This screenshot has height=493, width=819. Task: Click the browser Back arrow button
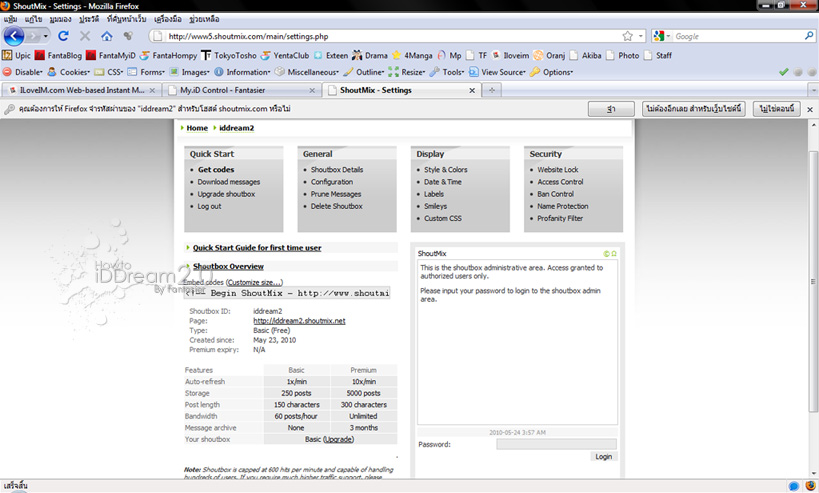pos(14,36)
